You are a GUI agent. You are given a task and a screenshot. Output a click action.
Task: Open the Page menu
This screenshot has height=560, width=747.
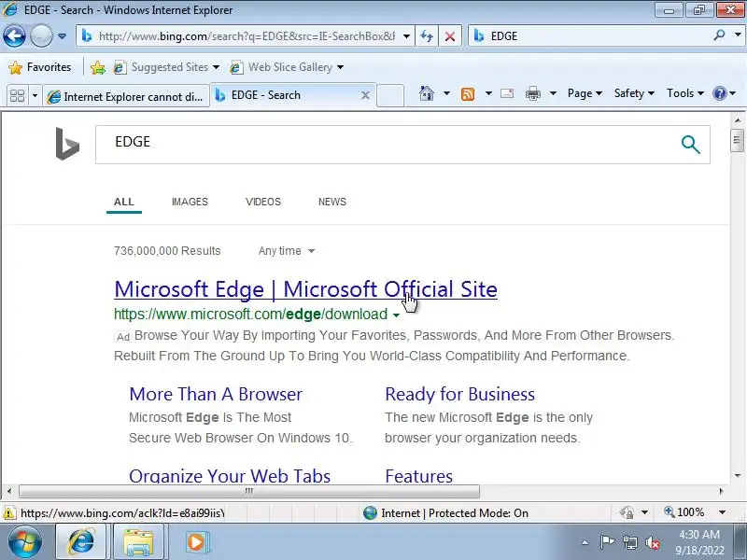point(585,93)
